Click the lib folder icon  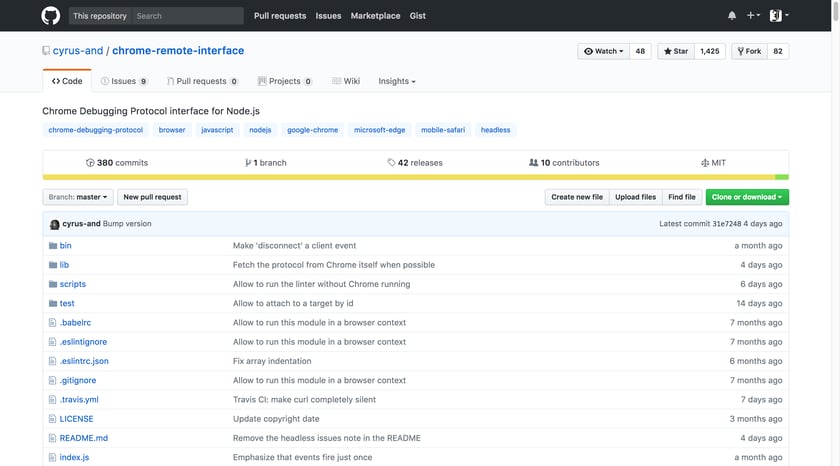point(52,265)
